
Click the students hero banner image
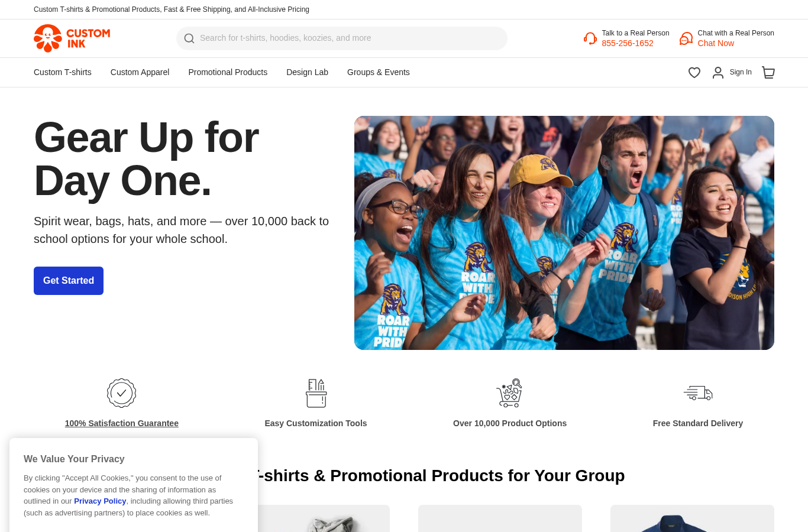coord(564,233)
